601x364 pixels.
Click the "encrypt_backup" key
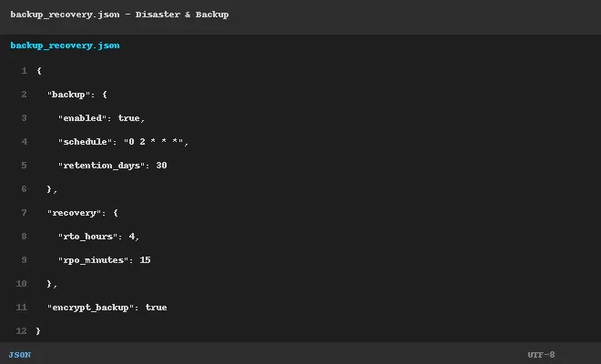click(90, 308)
